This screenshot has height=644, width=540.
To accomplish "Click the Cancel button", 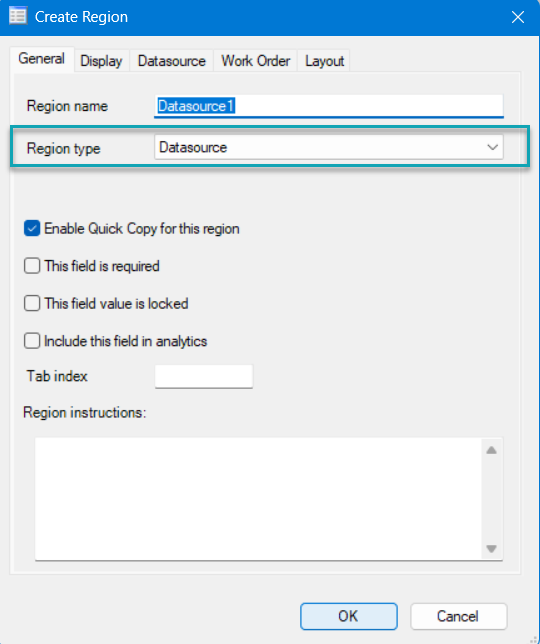I will (x=458, y=616).
